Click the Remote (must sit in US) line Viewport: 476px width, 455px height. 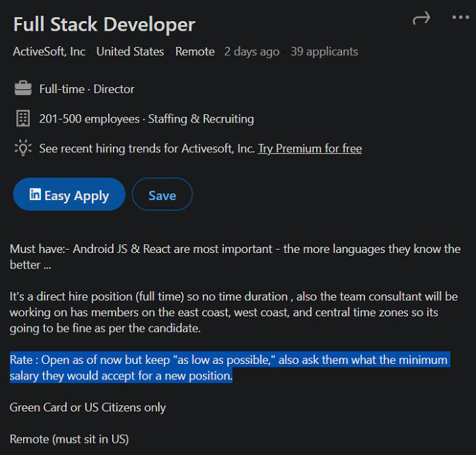[x=69, y=439]
